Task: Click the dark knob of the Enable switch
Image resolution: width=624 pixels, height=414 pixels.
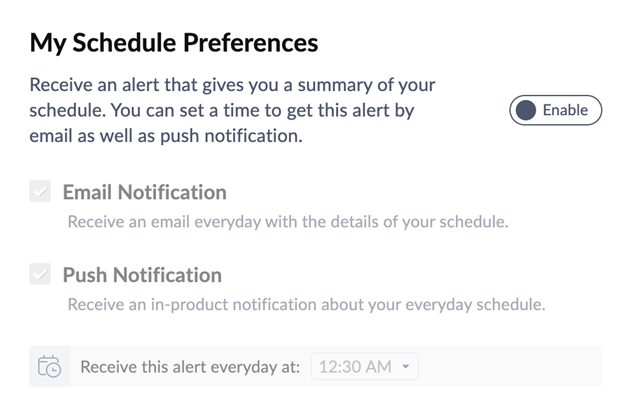Action: tap(526, 110)
